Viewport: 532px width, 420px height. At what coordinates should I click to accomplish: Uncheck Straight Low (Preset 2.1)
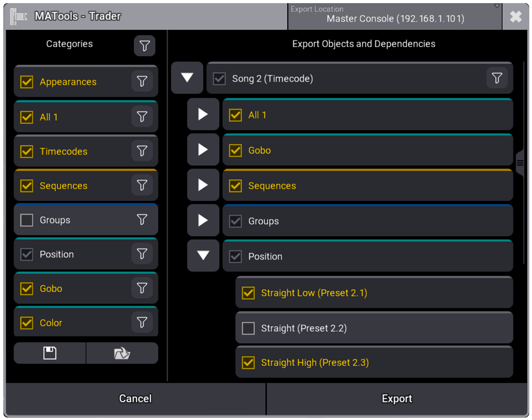click(x=248, y=293)
